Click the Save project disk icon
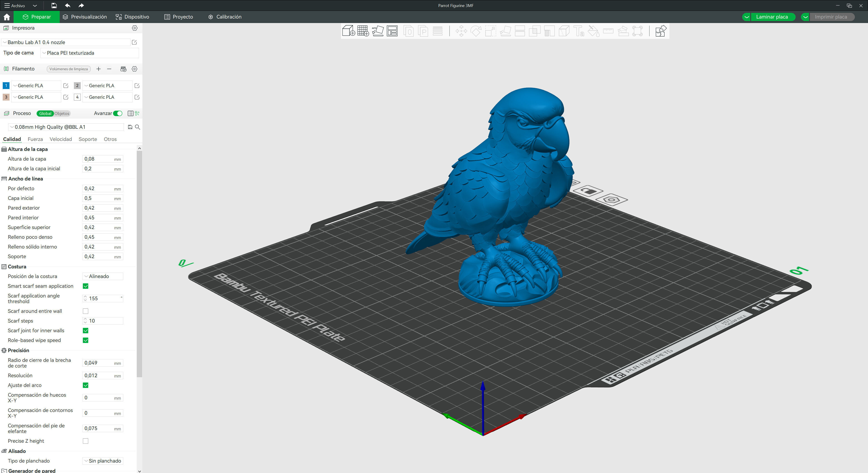Image resolution: width=868 pixels, height=473 pixels. click(x=54, y=5)
